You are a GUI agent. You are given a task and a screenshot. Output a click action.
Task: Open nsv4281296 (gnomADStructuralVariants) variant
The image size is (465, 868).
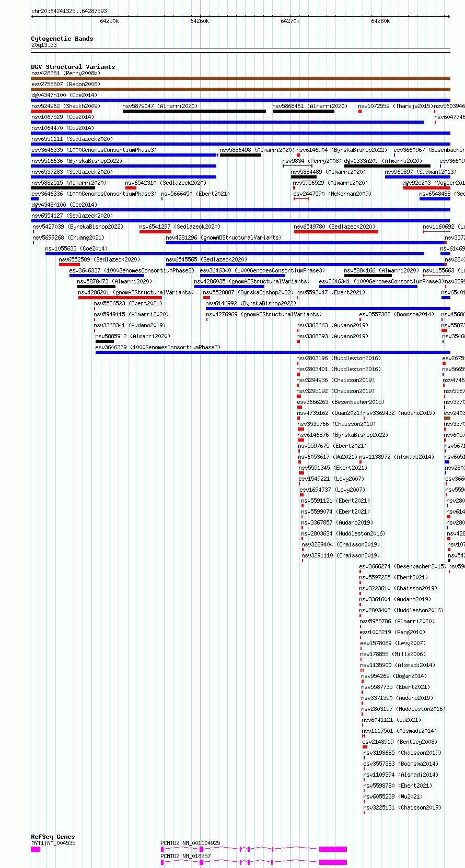tap(224, 237)
